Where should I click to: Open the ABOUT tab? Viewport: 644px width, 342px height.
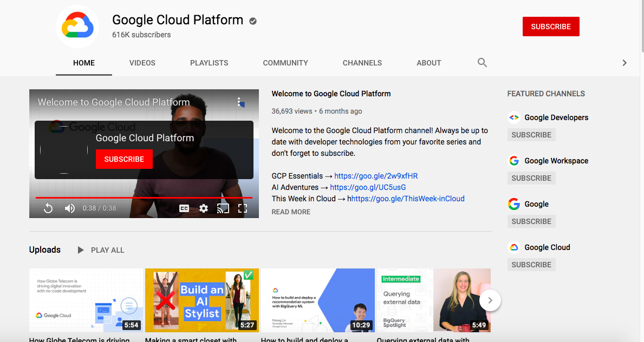[429, 63]
